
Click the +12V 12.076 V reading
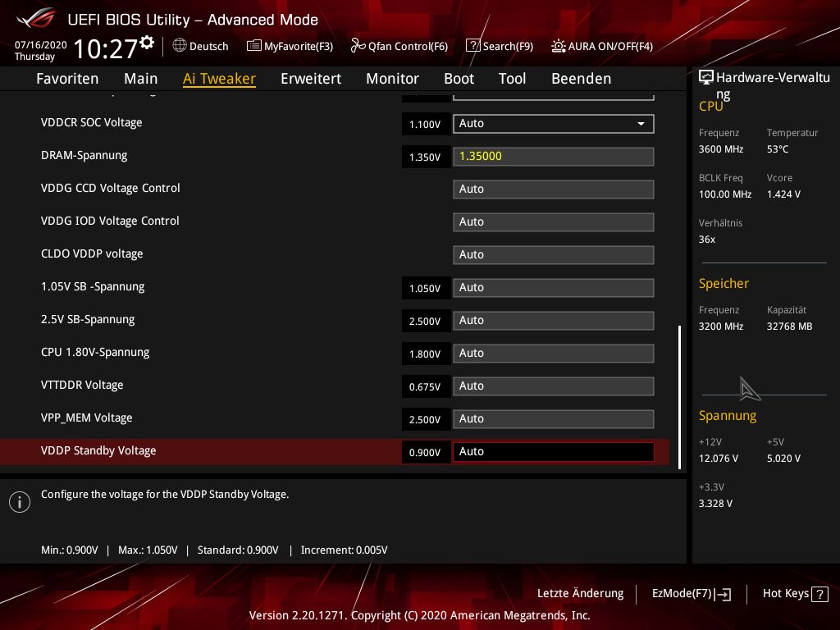tap(719, 459)
